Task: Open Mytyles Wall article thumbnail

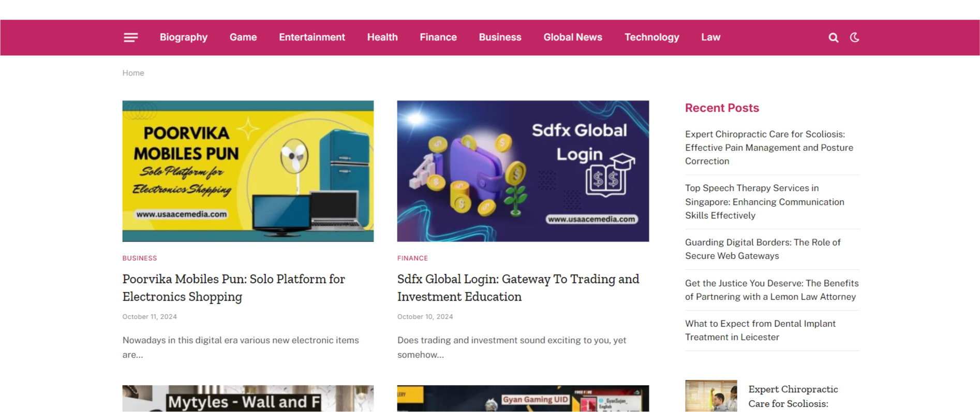Action: click(248, 398)
